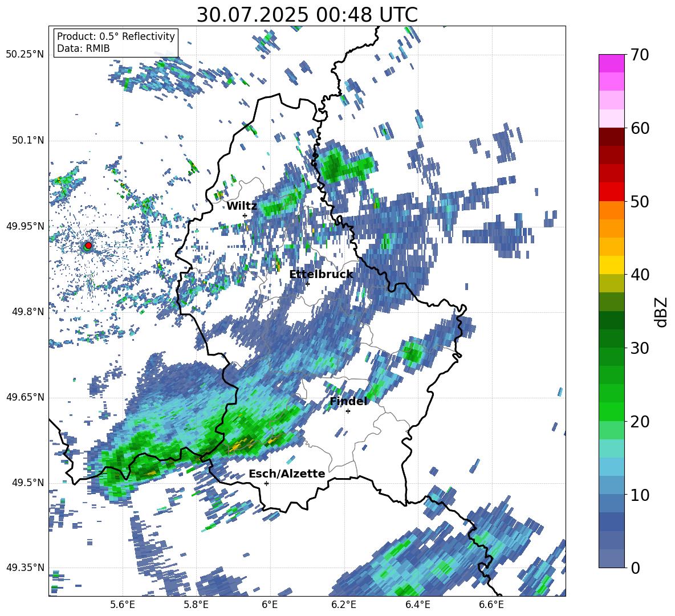
Task: Pick the bright green colorbar segment at 20
Action: [611, 411]
